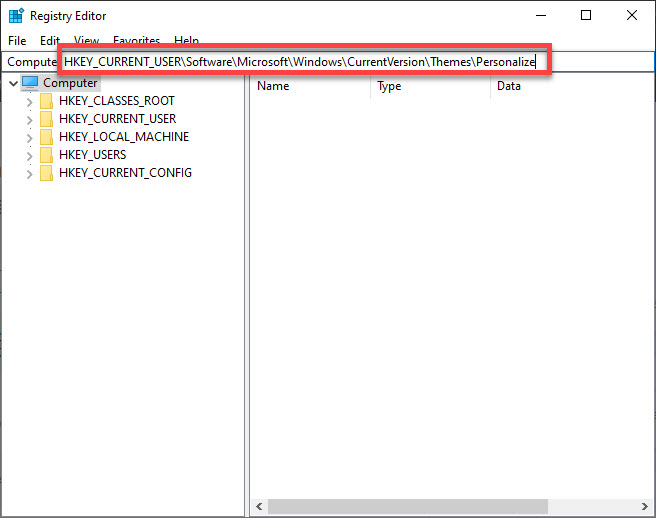
Task: Click inside the registry path address bar
Action: 300,62
